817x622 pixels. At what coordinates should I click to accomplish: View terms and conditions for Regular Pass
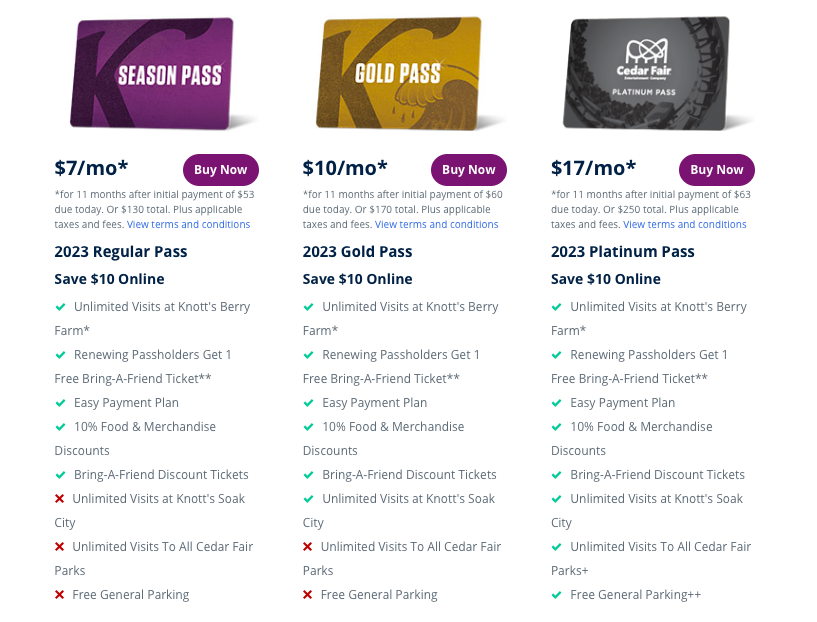click(189, 225)
